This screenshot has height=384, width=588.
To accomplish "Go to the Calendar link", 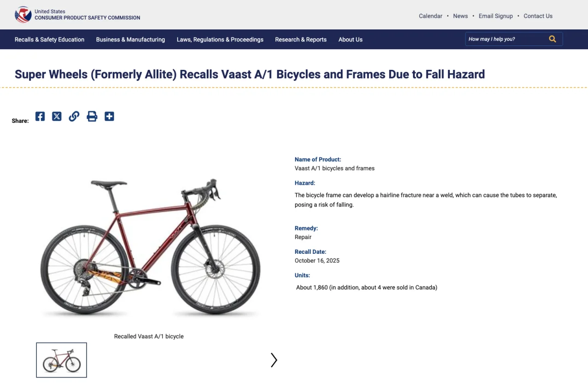I will pos(431,16).
